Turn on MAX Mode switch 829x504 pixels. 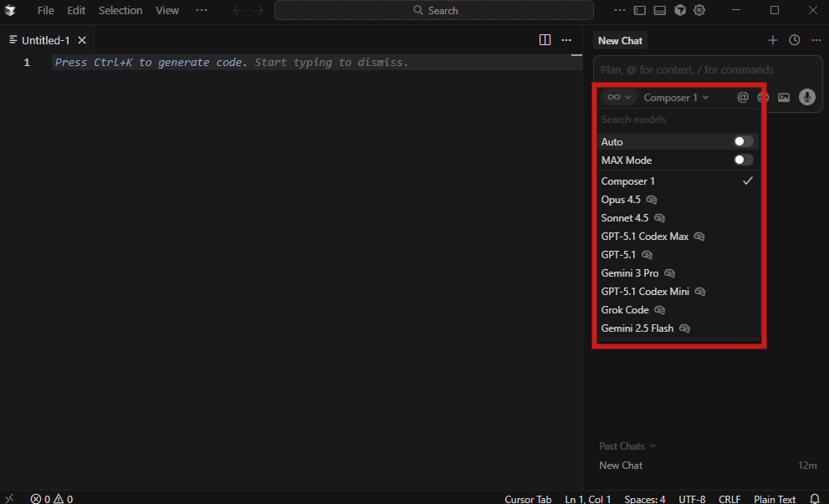(x=743, y=160)
